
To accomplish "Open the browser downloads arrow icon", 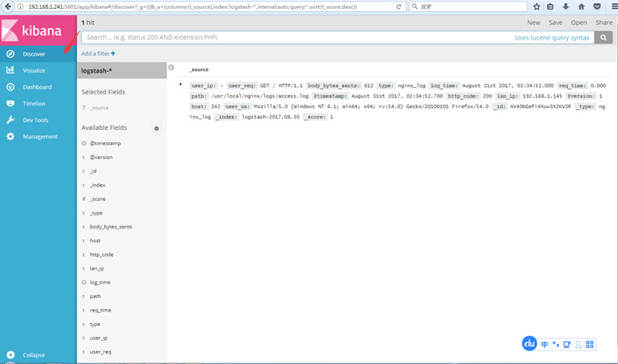I will (x=565, y=6).
